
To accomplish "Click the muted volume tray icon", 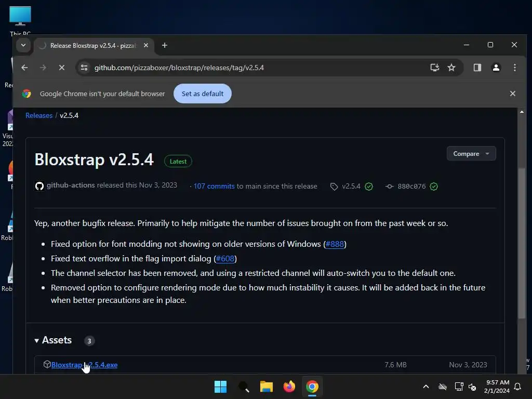I will [x=472, y=387].
